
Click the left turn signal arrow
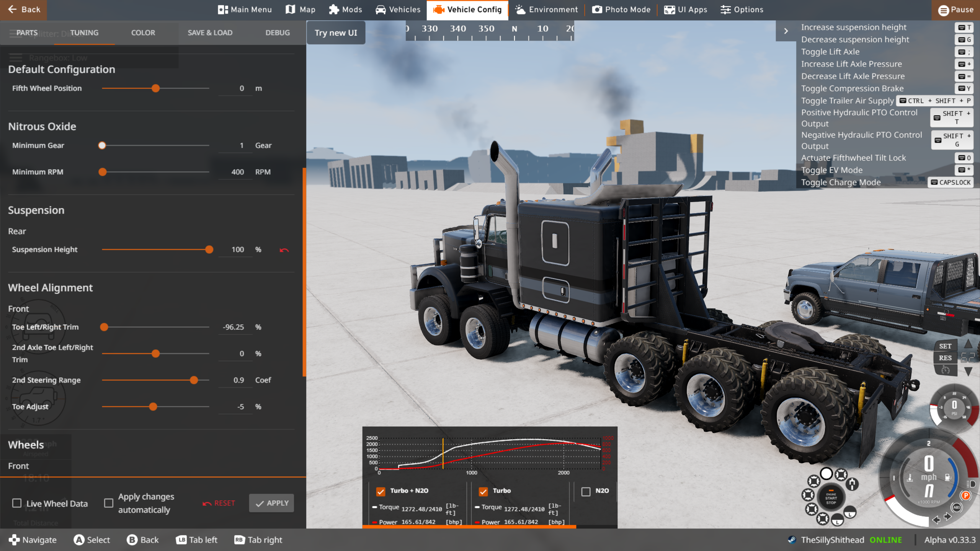click(x=936, y=520)
